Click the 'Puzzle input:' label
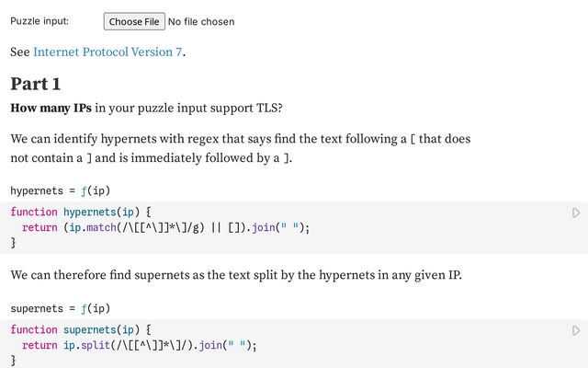Image resolution: width=588 pixels, height=368 pixels. coord(40,21)
